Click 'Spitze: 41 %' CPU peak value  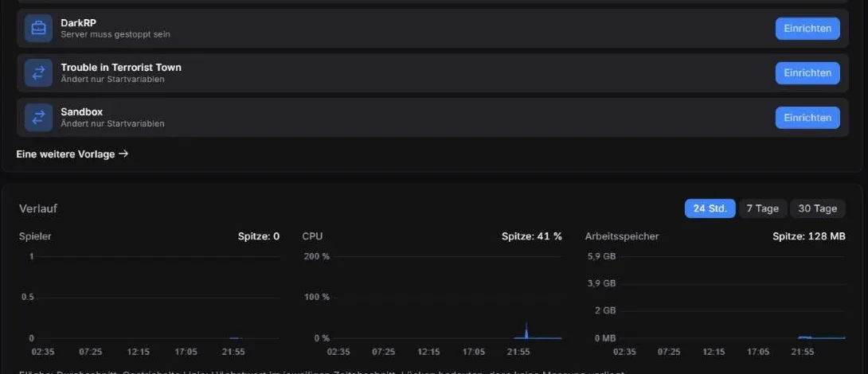531,237
